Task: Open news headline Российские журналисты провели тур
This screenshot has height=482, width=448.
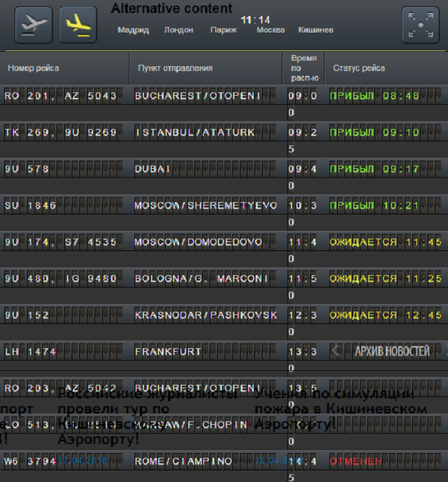Action: pyautogui.click(x=147, y=416)
